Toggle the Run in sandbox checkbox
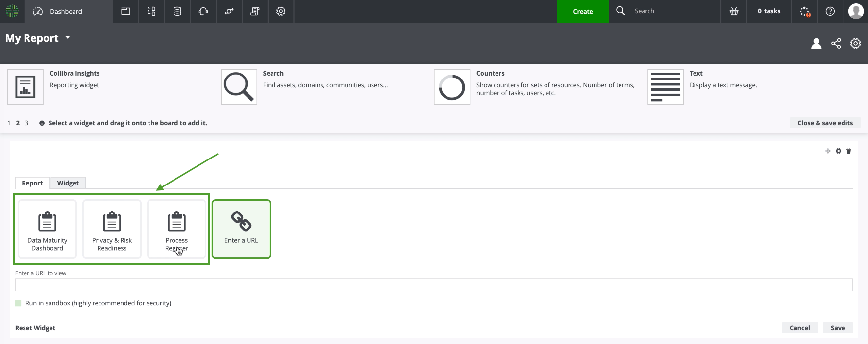The width and height of the screenshot is (868, 344). [18, 303]
